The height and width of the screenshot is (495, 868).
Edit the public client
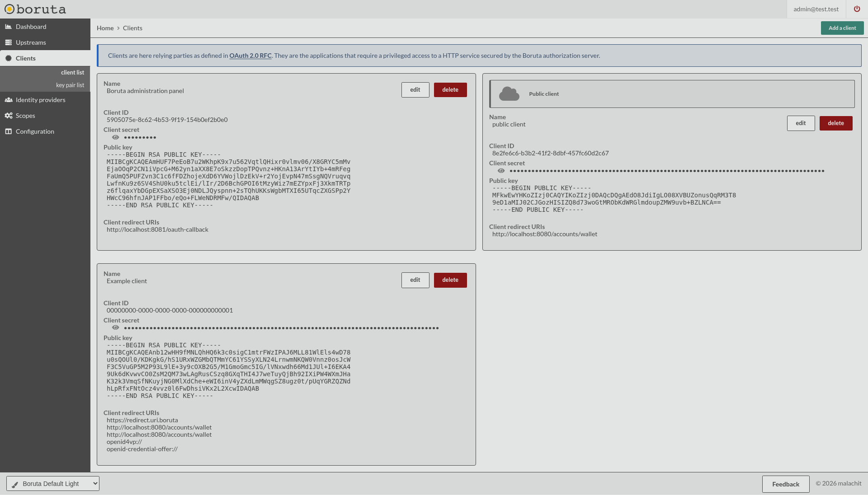pos(801,123)
